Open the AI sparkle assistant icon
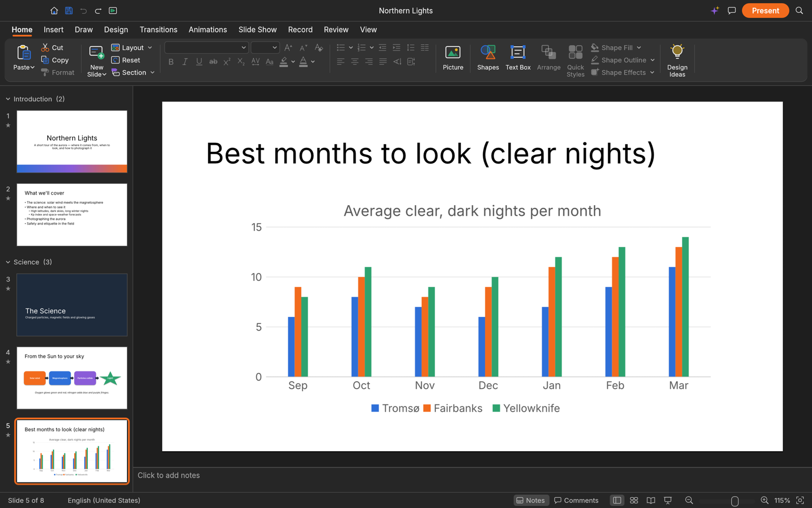 715,11
